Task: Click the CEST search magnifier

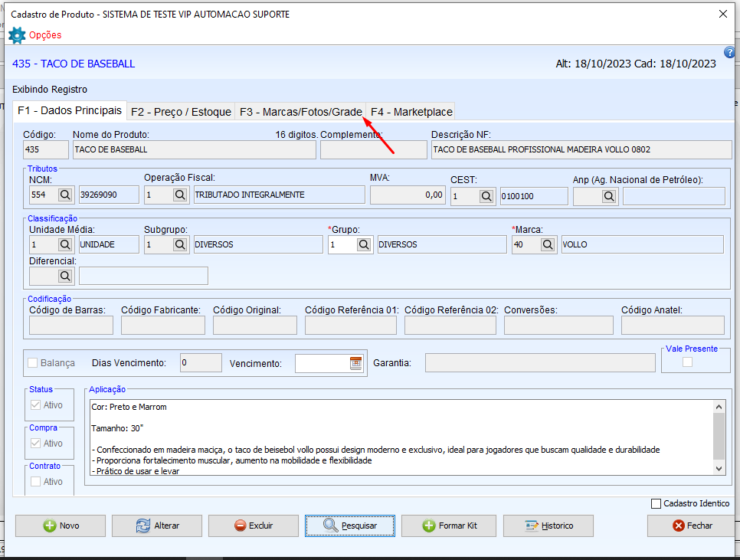Action: [x=486, y=196]
